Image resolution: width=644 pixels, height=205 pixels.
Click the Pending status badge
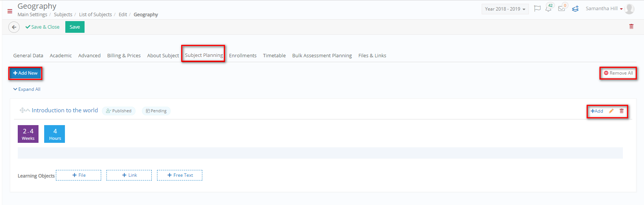156,111
